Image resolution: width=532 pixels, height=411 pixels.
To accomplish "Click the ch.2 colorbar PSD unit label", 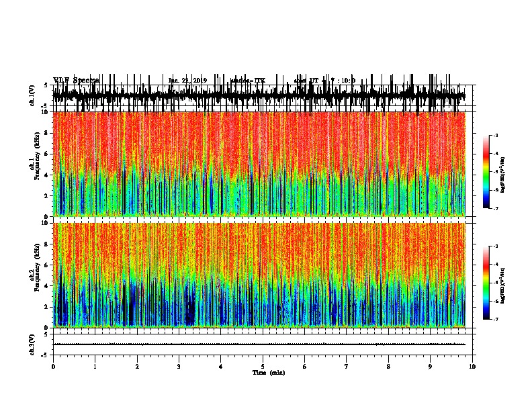I will [503, 286].
